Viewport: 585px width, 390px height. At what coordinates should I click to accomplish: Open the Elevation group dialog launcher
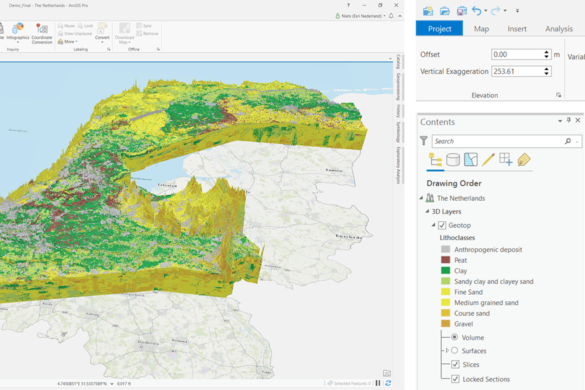tap(559, 95)
